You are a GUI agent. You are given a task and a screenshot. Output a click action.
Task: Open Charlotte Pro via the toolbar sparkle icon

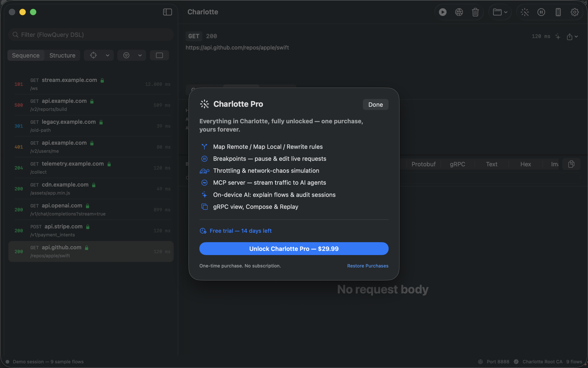[525, 12]
